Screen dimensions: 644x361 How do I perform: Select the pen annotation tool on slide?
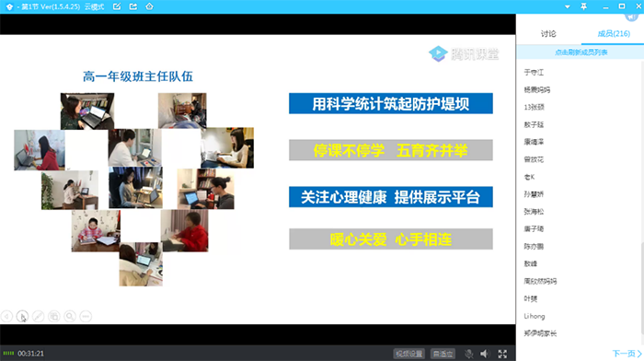pyautogui.click(x=39, y=316)
